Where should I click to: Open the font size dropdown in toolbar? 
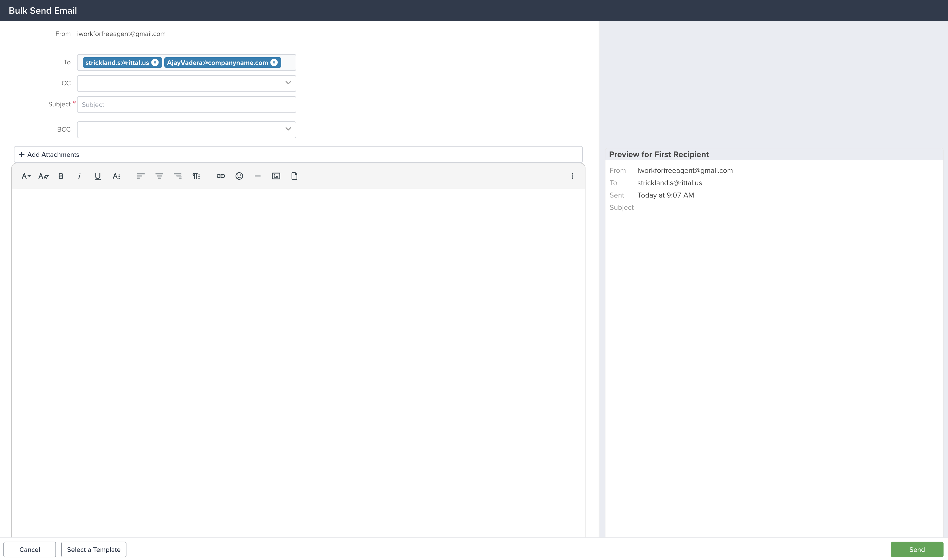pyautogui.click(x=44, y=176)
